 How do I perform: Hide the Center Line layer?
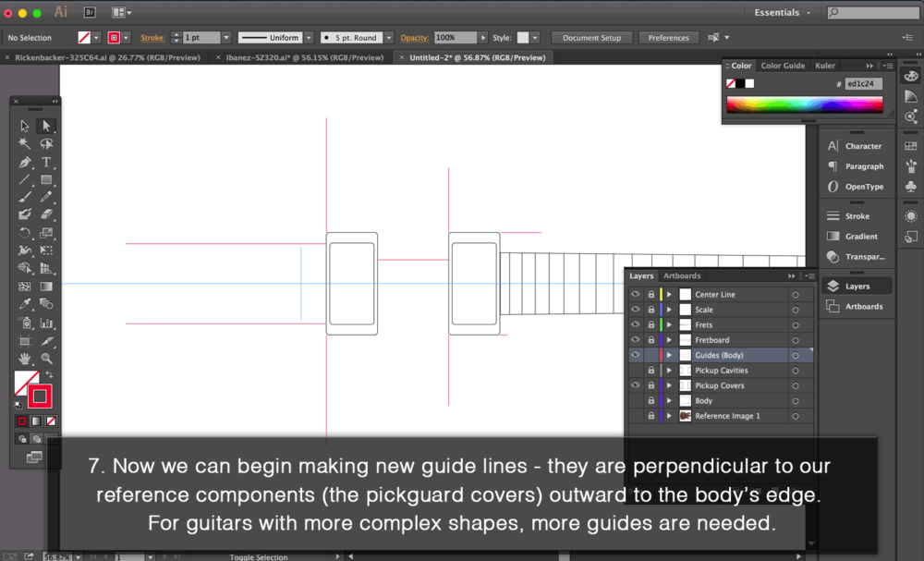(635, 295)
